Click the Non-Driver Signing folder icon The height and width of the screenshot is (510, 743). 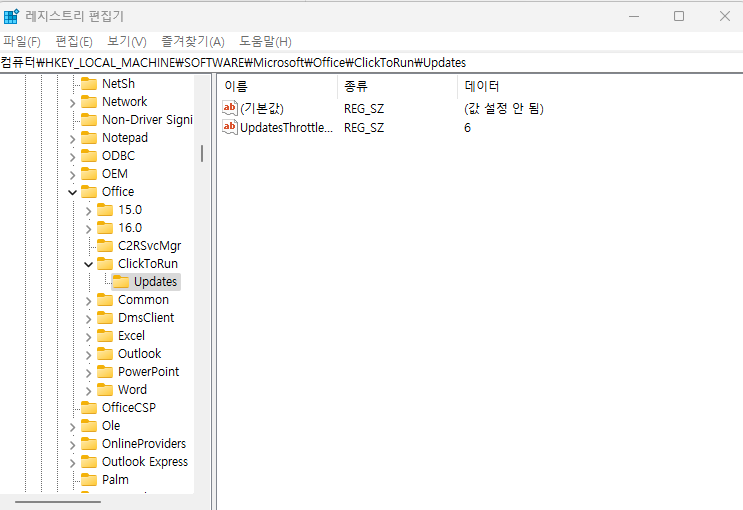coord(89,120)
